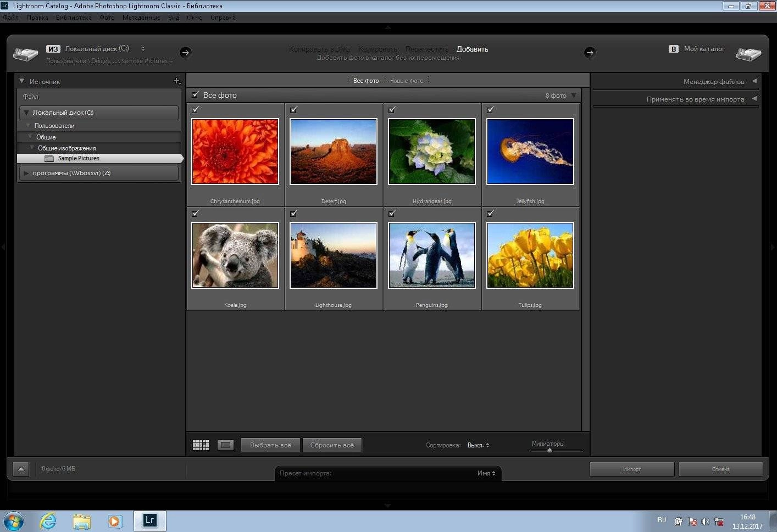Collapse the Пользователи folder
The width and height of the screenshot is (777, 532).
coord(28,126)
